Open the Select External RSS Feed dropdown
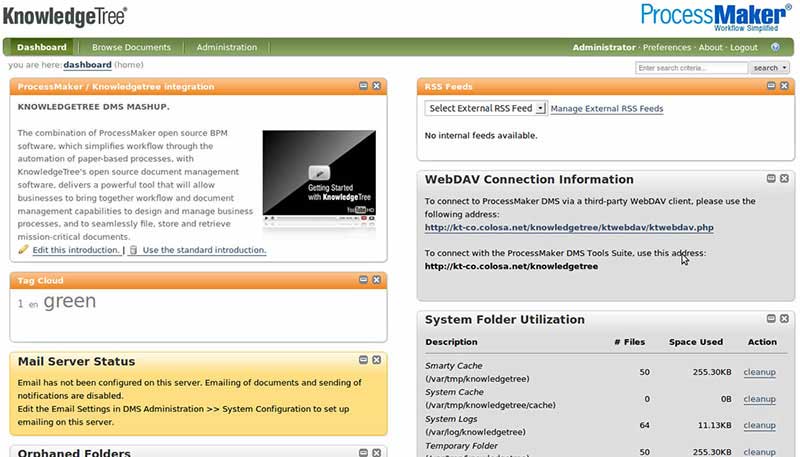The image size is (800, 457). click(x=486, y=108)
